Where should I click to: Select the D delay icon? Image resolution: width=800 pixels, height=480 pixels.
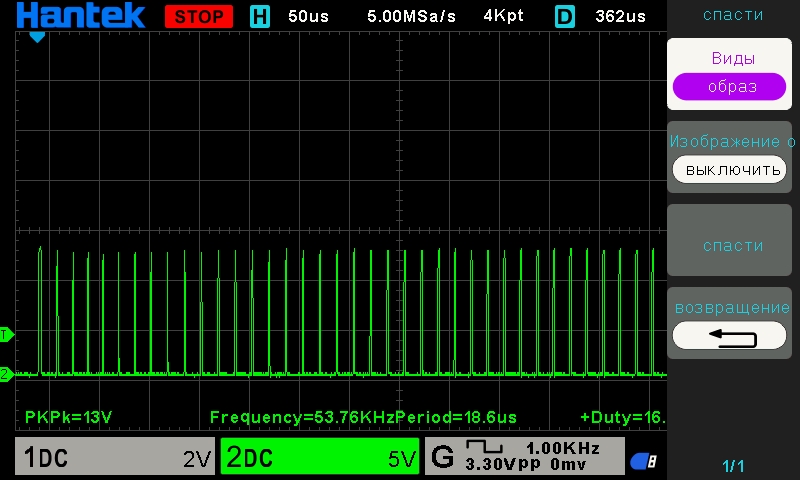tap(565, 16)
